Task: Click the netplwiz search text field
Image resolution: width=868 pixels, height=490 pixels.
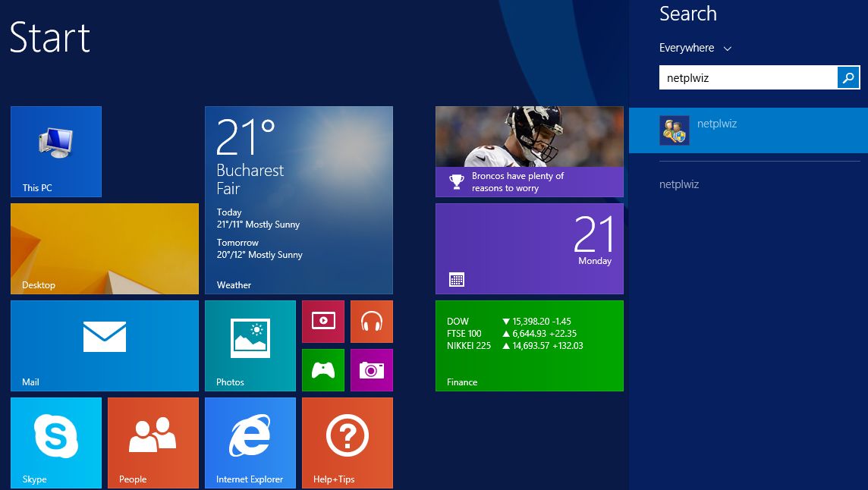Action: [748, 77]
